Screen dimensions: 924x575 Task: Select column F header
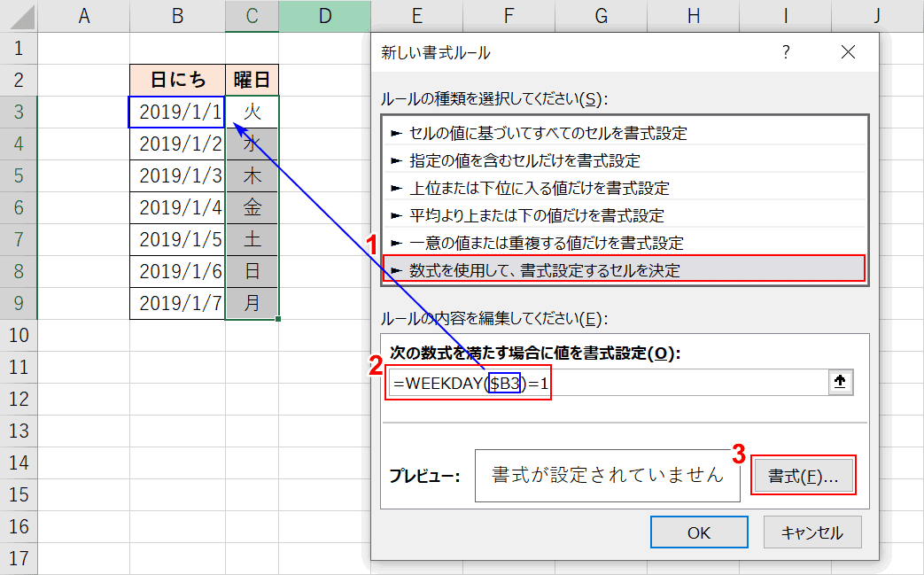click(509, 16)
